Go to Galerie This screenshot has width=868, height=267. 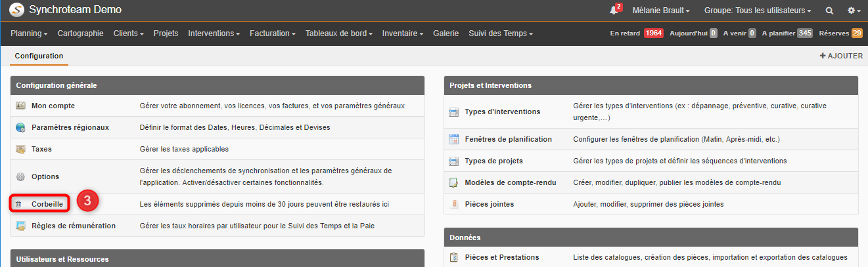(446, 33)
